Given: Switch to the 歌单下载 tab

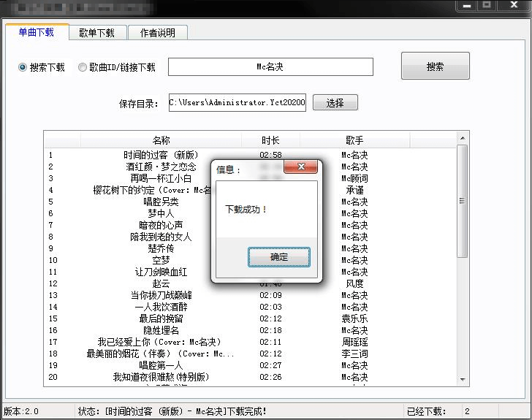Looking at the screenshot, I should (97, 33).
